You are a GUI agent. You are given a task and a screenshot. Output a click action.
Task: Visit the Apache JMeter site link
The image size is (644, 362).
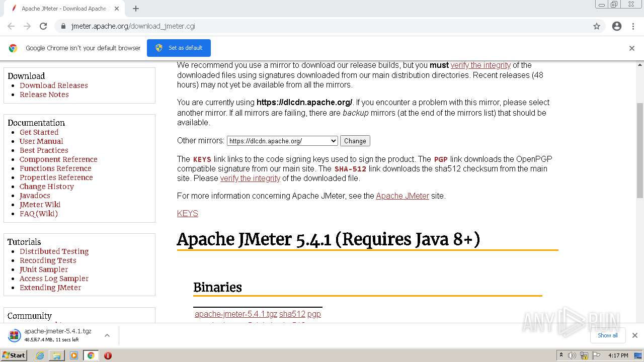coord(403,196)
